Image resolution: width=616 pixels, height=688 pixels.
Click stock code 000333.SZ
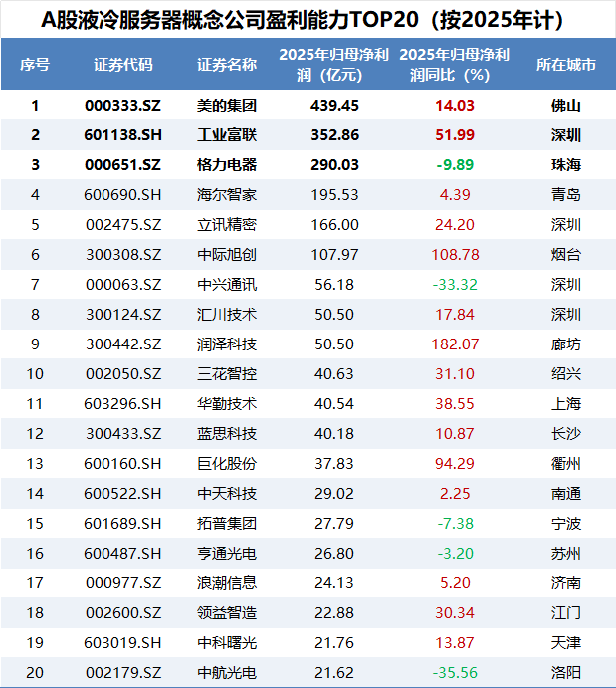click(x=122, y=106)
